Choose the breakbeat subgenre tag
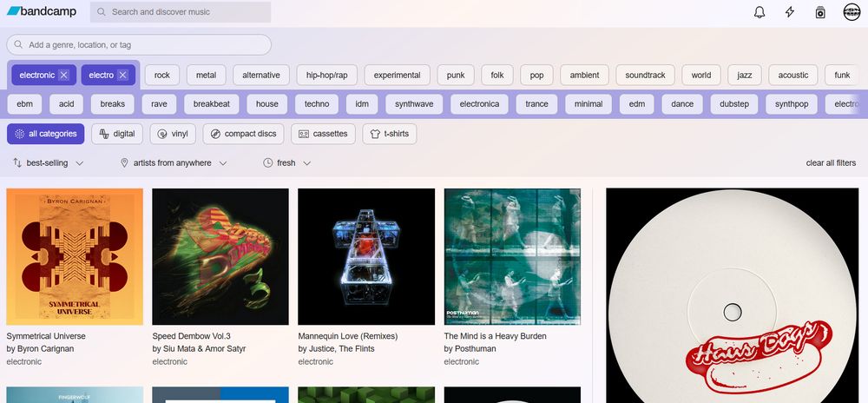This screenshot has width=868, height=403. coord(212,104)
